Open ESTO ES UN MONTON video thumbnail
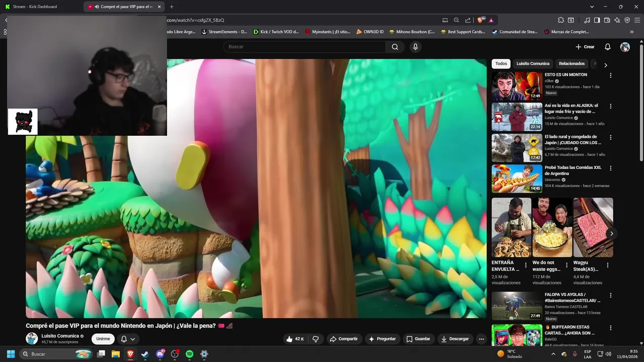Viewport: 644px width, 362px height. pyautogui.click(x=517, y=86)
